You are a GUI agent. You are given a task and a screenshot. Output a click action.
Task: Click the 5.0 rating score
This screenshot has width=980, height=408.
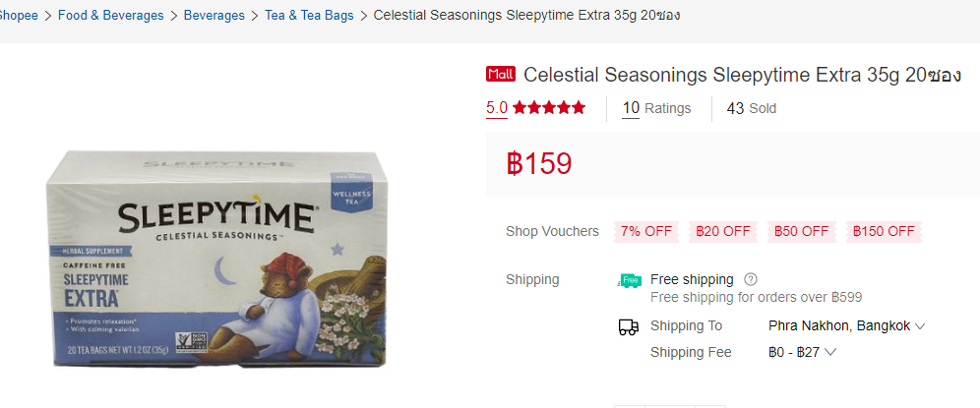(497, 108)
